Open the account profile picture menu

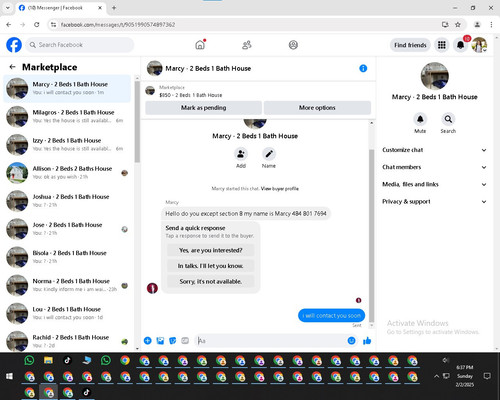(x=479, y=45)
